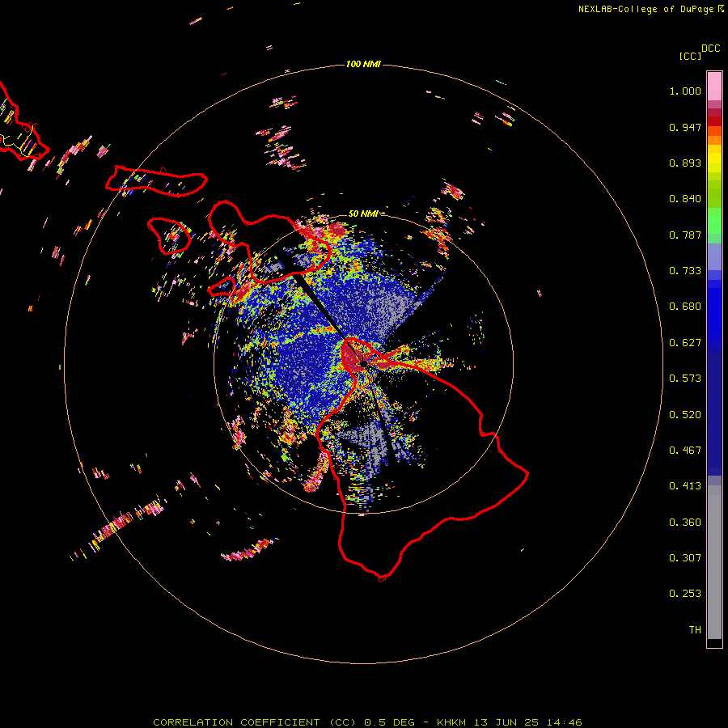The height and width of the screenshot is (728, 728).
Task: Click the 0.413 color scale value
Action: click(685, 486)
